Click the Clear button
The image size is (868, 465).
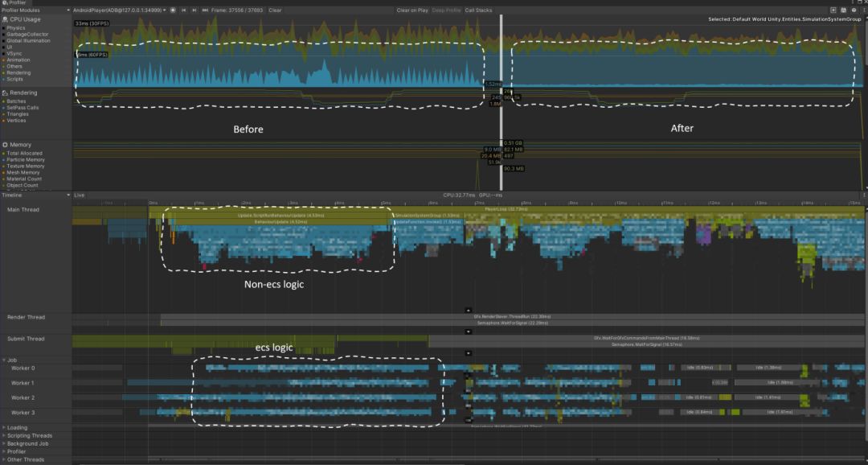pyautogui.click(x=275, y=10)
